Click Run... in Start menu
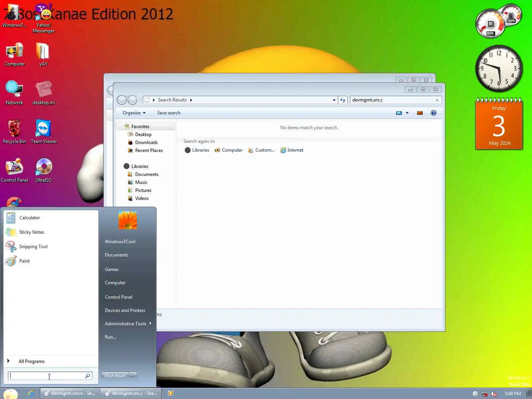 coord(127,337)
